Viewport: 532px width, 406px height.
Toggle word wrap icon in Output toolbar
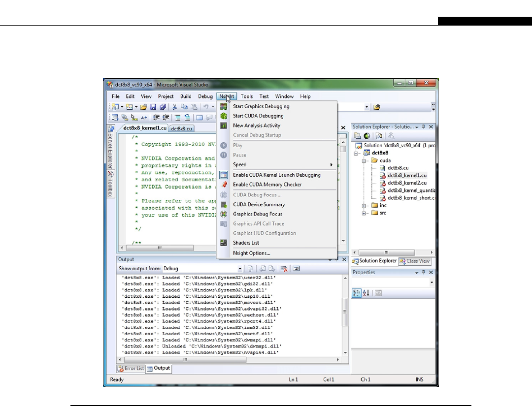pyautogui.click(x=296, y=269)
